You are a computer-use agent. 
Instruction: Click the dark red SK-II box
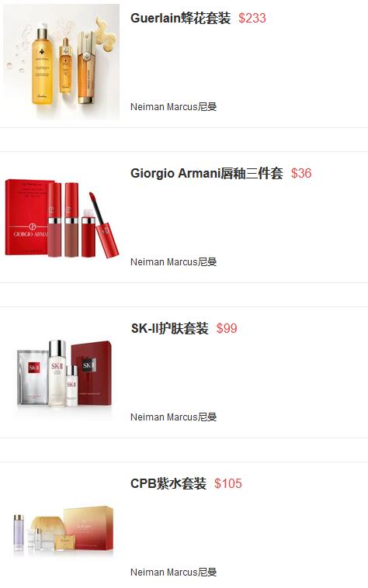[x=92, y=373]
